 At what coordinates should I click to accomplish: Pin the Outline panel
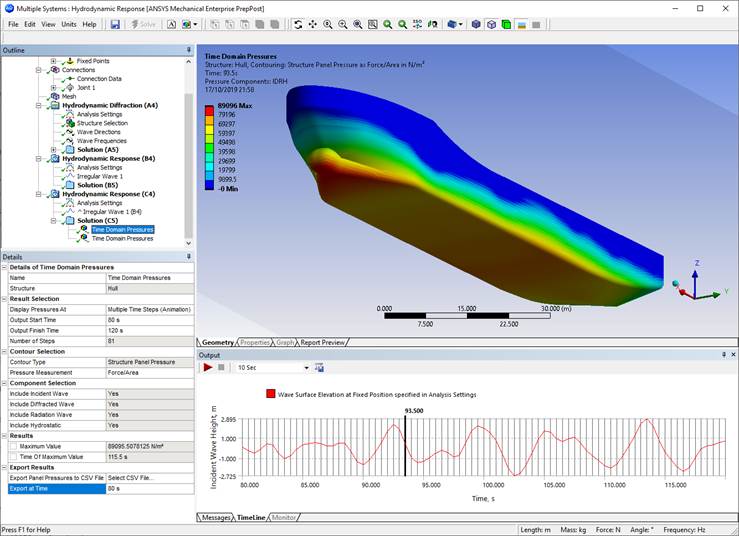point(189,49)
